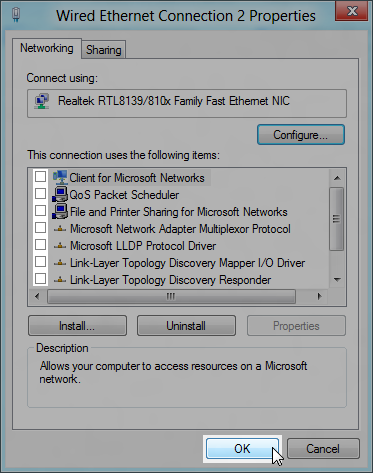Screen dimensions: 373x473
Task: Click the Microsoft LLDP Protocol Driver icon
Action: [x=60, y=246]
